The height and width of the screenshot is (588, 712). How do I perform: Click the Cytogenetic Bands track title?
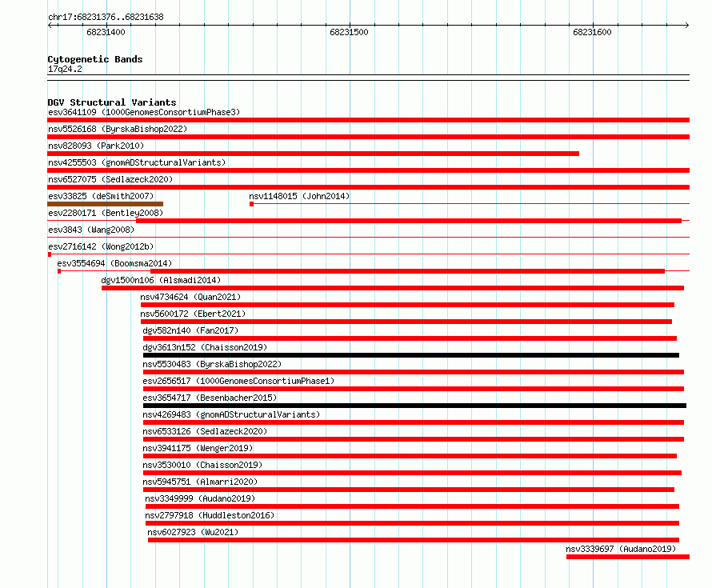click(95, 59)
